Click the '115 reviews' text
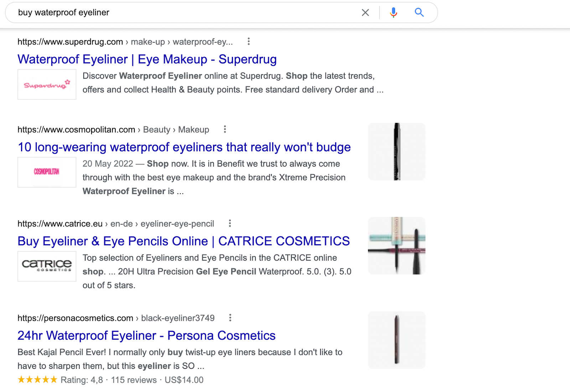This screenshot has height=392, width=570. click(x=134, y=380)
